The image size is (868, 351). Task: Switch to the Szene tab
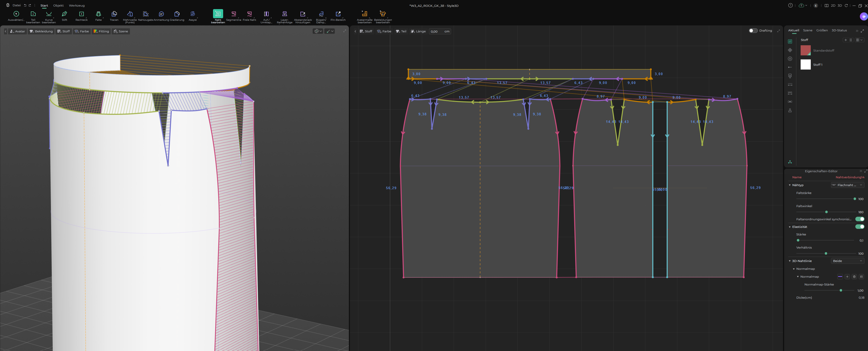[x=807, y=30]
